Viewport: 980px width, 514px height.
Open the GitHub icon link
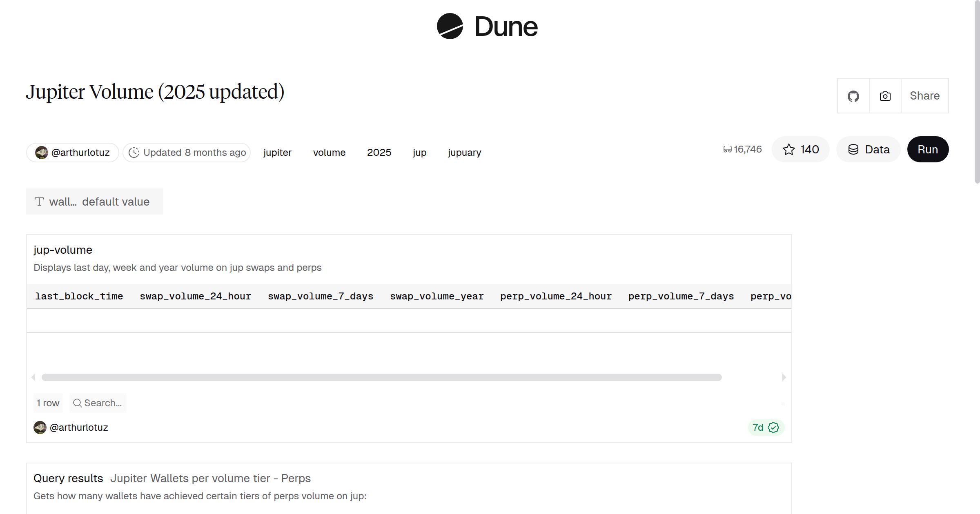(853, 95)
